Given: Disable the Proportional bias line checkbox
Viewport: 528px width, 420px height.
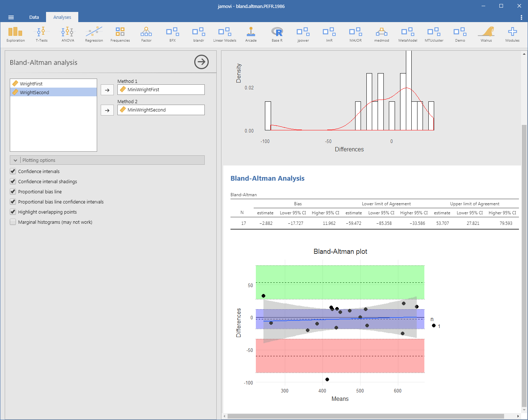Looking at the screenshot, I should click(13, 192).
